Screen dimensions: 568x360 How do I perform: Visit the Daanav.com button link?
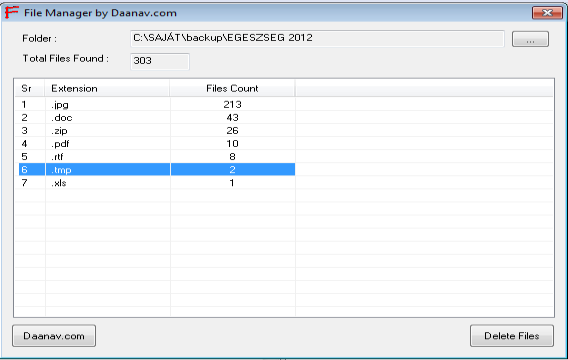[54, 336]
